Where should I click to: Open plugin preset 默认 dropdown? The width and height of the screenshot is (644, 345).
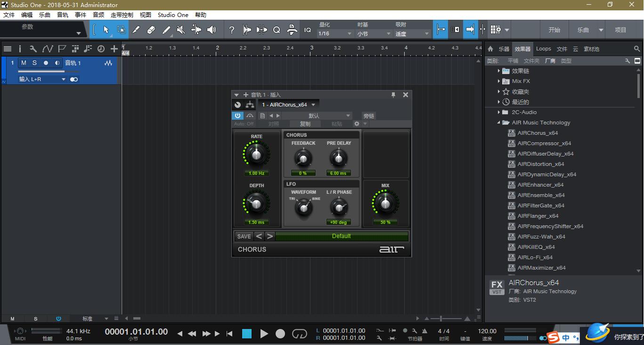317,115
